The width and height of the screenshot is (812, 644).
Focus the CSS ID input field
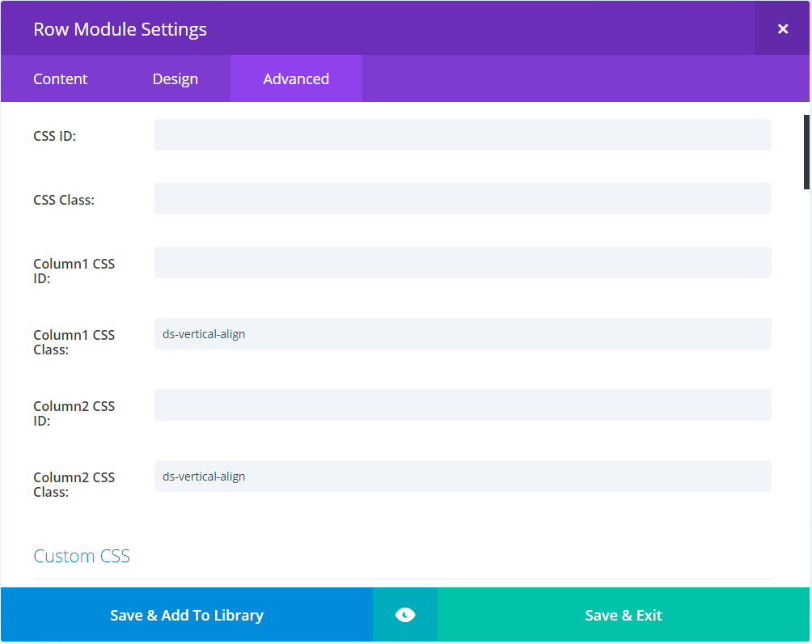(463, 134)
